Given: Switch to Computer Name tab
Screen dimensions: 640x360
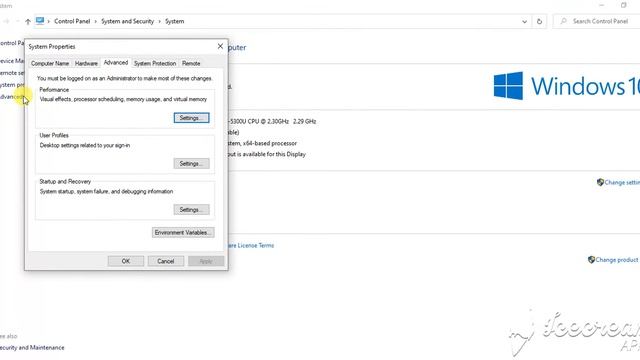Looking at the screenshot, I should click(50, 64).
